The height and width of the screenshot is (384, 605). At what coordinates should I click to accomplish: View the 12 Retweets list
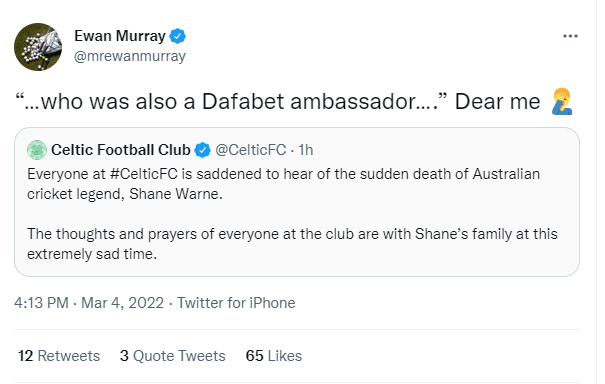(x=59, y=356)
